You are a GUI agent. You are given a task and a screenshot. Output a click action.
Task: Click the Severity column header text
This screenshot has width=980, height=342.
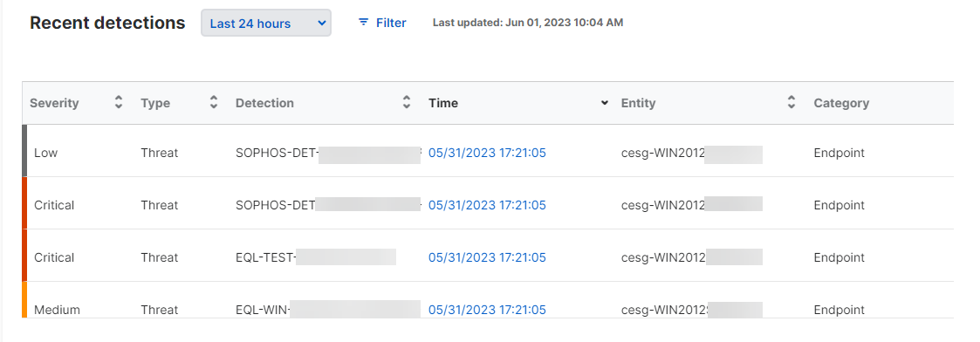(54, 103)
